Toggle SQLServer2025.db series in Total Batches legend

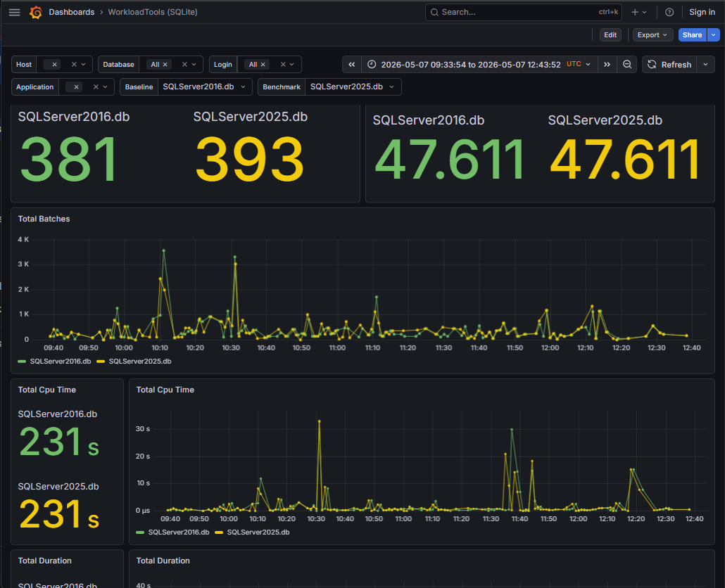click(140, 362)
